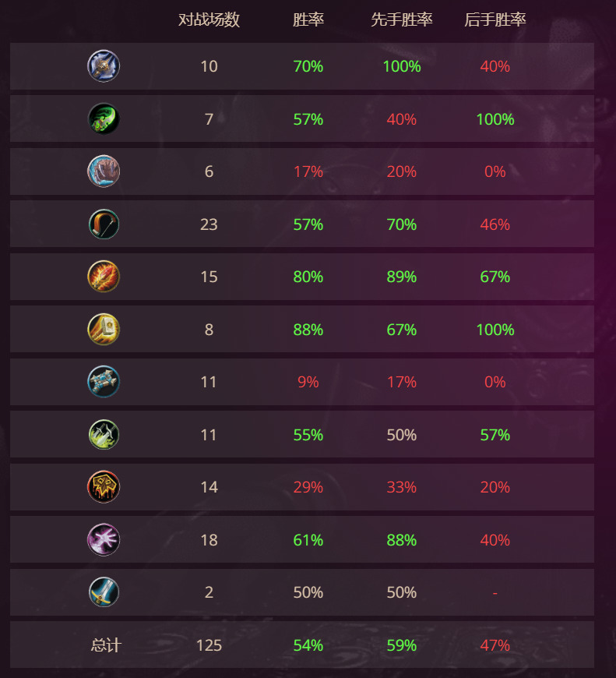
Task: Choose the Hunter bow icon
Action: (104, 224)
